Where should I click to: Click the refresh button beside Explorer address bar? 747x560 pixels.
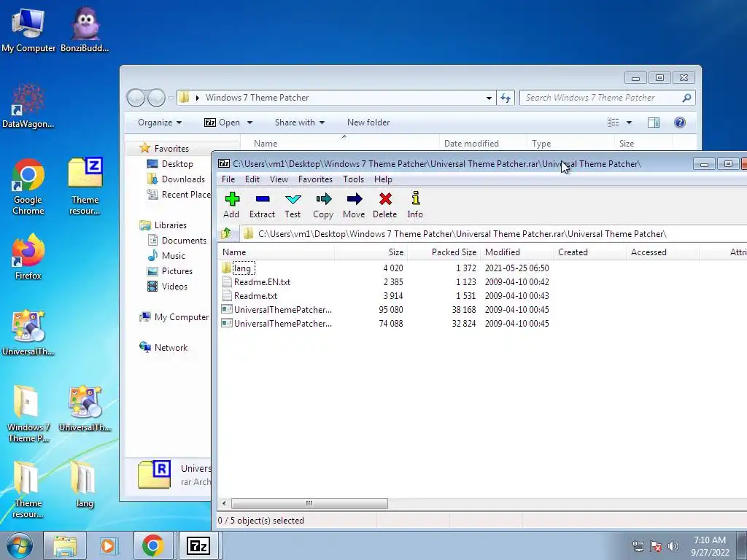506,98
